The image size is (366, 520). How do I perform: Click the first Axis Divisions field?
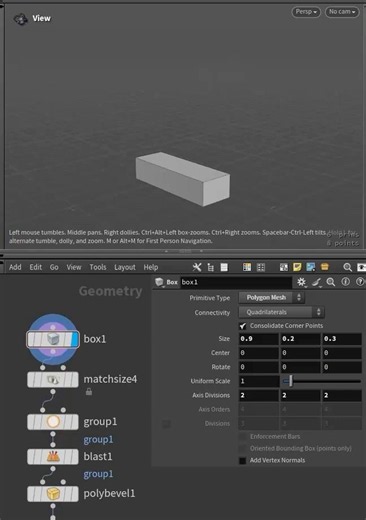[x=259, y=395]
